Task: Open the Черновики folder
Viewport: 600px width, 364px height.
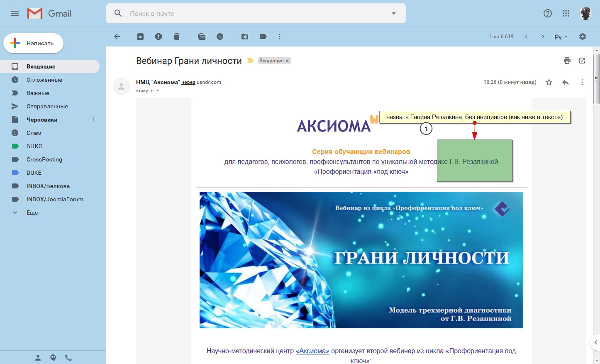Action: [50, 120]
